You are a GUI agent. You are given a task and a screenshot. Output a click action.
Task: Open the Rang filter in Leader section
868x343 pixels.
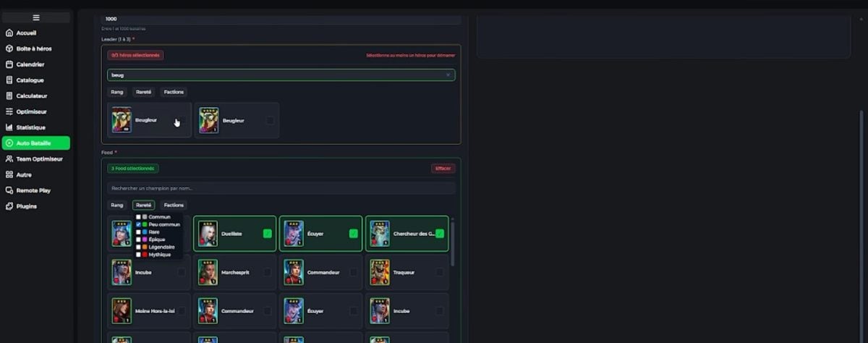(x=117, y=92)
